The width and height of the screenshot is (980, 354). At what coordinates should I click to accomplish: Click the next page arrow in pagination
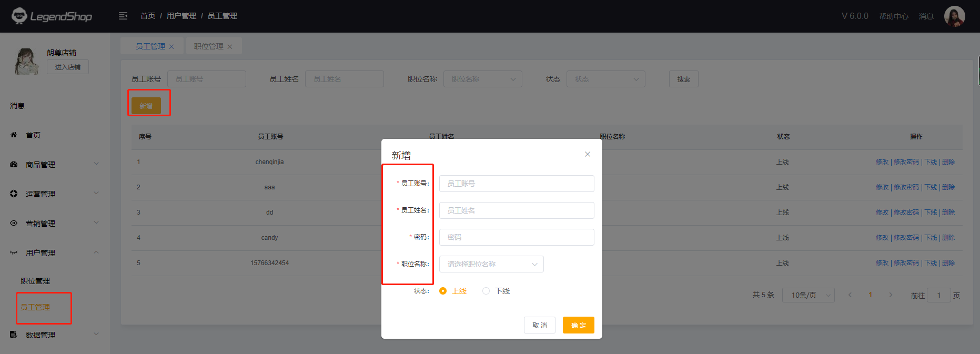click(891, 295)
